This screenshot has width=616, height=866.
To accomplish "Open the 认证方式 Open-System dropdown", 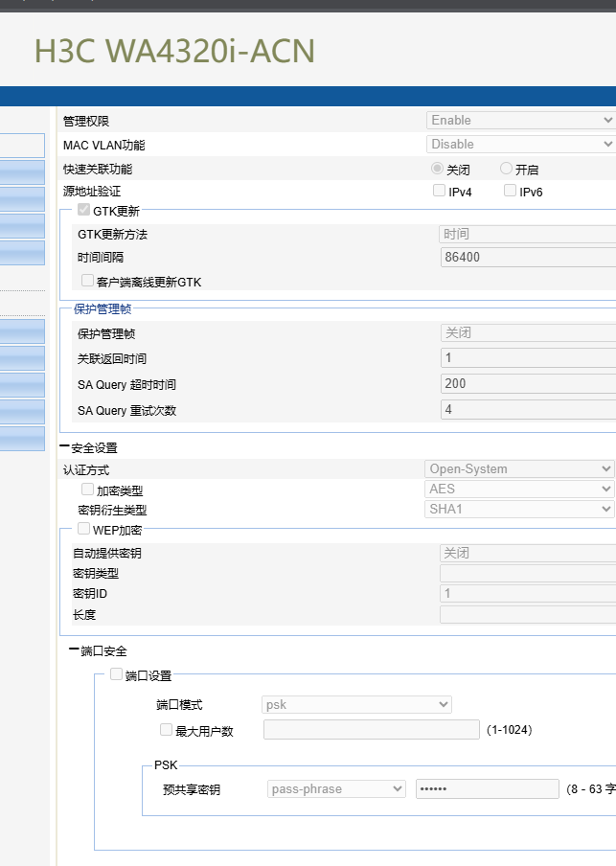I will pos(519,468).
